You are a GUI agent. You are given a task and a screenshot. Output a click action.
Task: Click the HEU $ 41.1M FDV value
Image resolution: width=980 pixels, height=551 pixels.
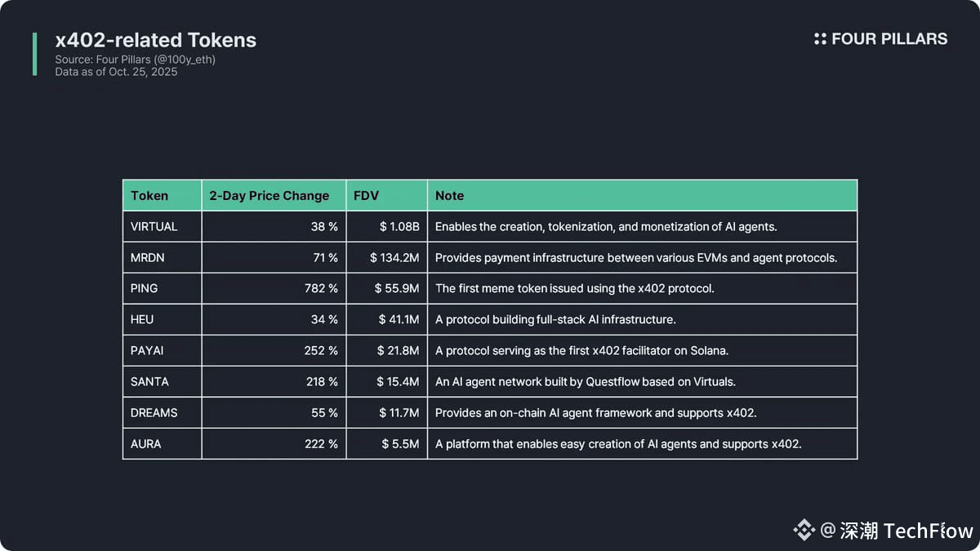399,319
